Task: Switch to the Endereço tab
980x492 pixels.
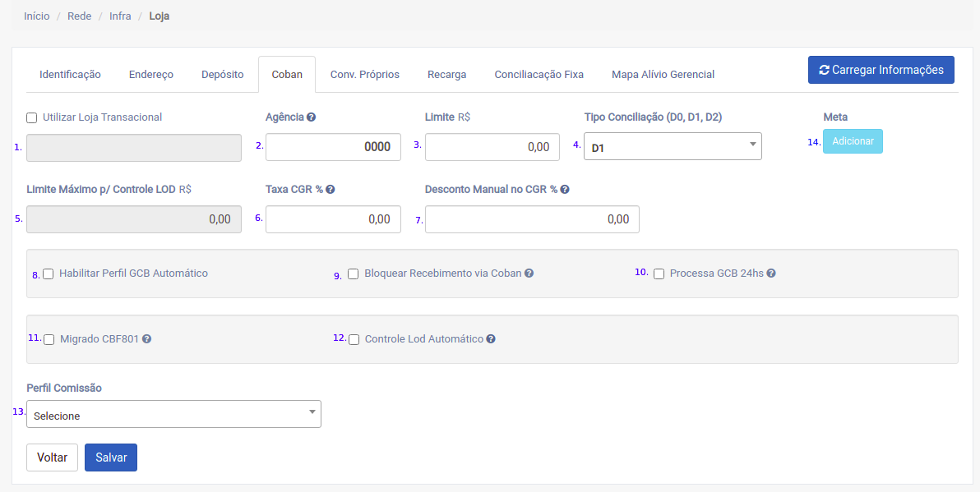Action: 151,75
